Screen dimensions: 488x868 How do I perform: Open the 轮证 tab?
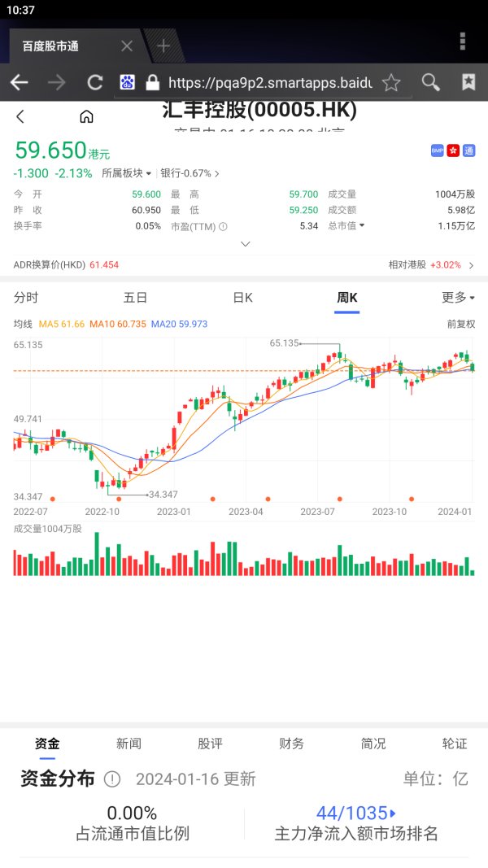[x=455, y=744]
